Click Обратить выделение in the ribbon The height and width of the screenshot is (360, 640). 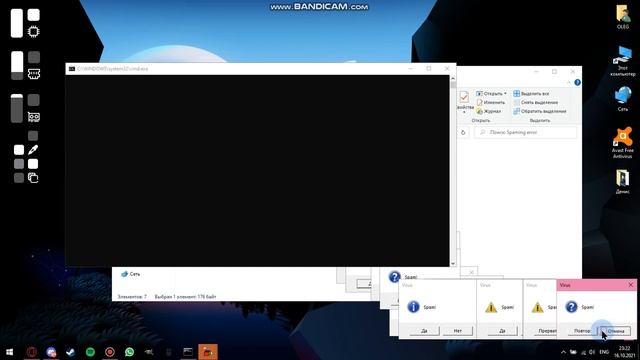[540, 111]
